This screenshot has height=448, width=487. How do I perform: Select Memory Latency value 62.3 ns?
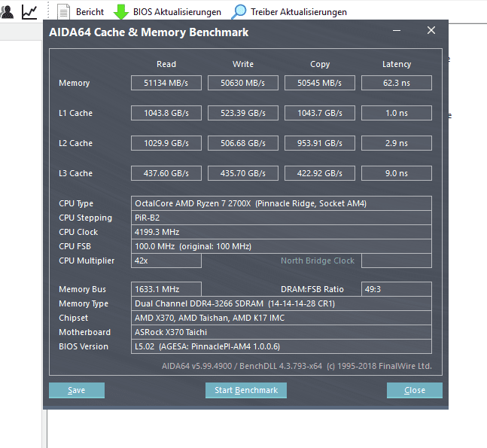click(x=397, y=83)
